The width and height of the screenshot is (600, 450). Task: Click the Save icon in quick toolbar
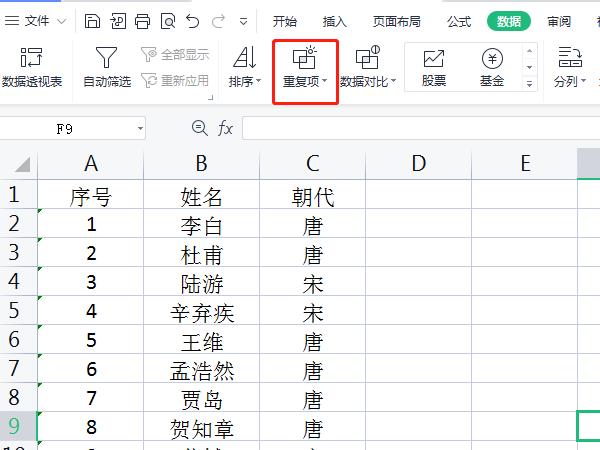point(93,21)
